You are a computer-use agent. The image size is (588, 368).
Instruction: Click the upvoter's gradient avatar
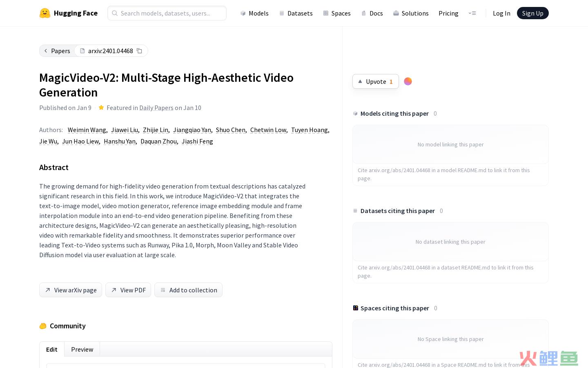pyautogui.click(x=408, y=81)
